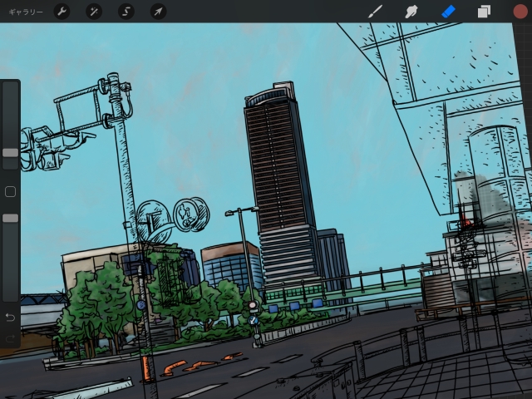Open the Adjustments magic wand menu

click(x=94, y=12)
